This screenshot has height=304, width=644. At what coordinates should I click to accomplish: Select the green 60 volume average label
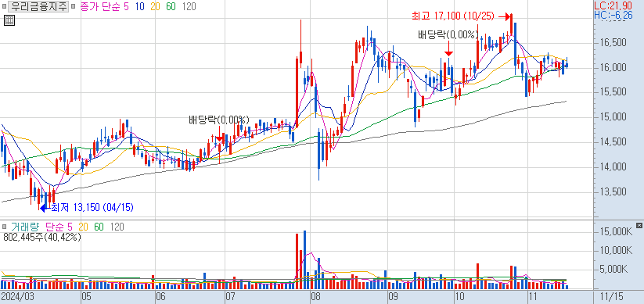click(x=99, y=227)
